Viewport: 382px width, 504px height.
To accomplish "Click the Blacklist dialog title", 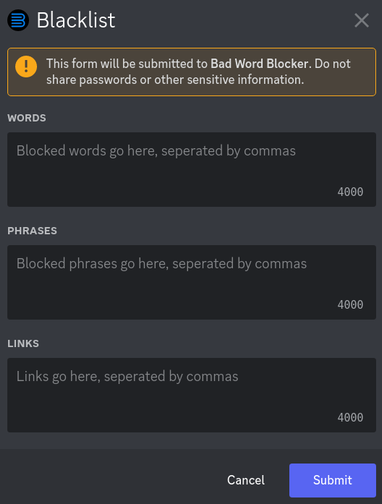I will tap(76, 20).
